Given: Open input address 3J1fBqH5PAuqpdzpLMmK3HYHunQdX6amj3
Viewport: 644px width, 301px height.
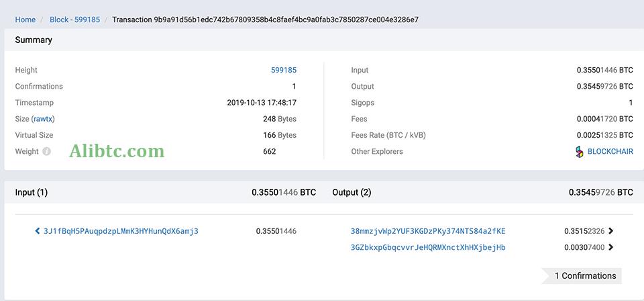Looking at the screenshot, I should 121,231.
